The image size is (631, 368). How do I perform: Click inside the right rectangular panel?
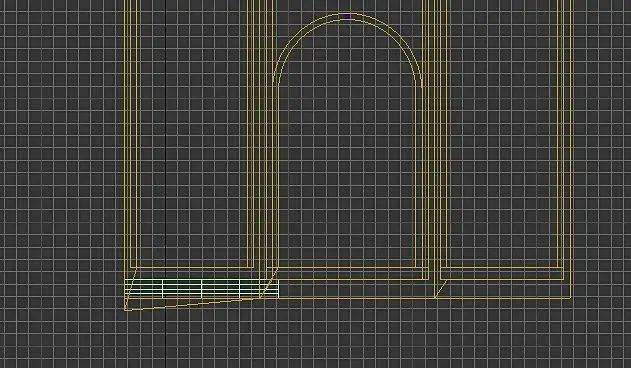pyautogui.click(x=499, y=141)
